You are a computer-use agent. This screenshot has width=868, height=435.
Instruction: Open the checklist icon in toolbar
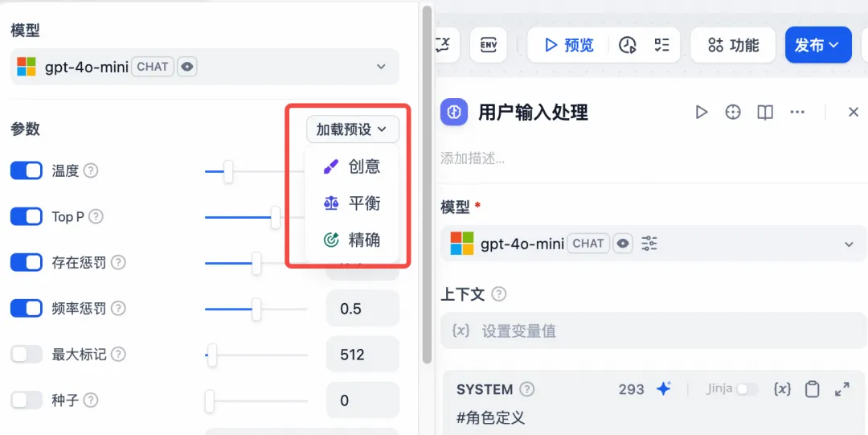click(x=661, y=45)
